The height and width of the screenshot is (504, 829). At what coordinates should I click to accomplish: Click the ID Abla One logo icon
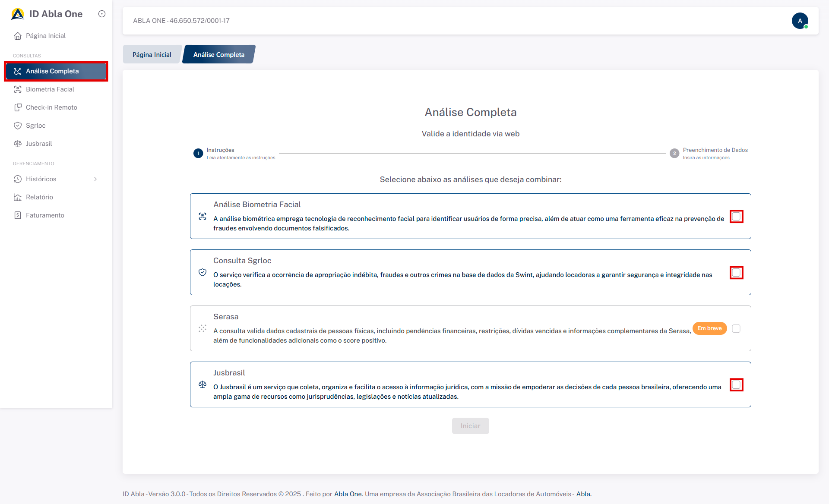coord(18,14)
